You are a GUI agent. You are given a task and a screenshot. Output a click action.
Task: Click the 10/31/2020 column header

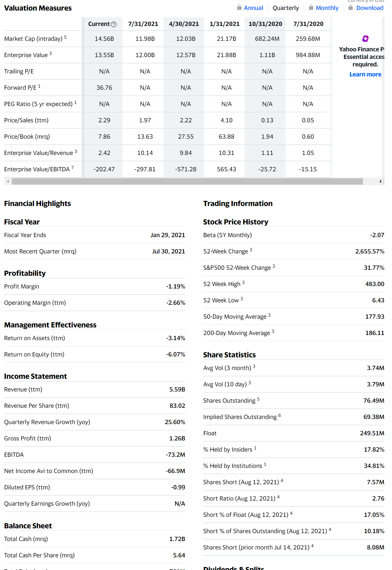tap(265, 24)
